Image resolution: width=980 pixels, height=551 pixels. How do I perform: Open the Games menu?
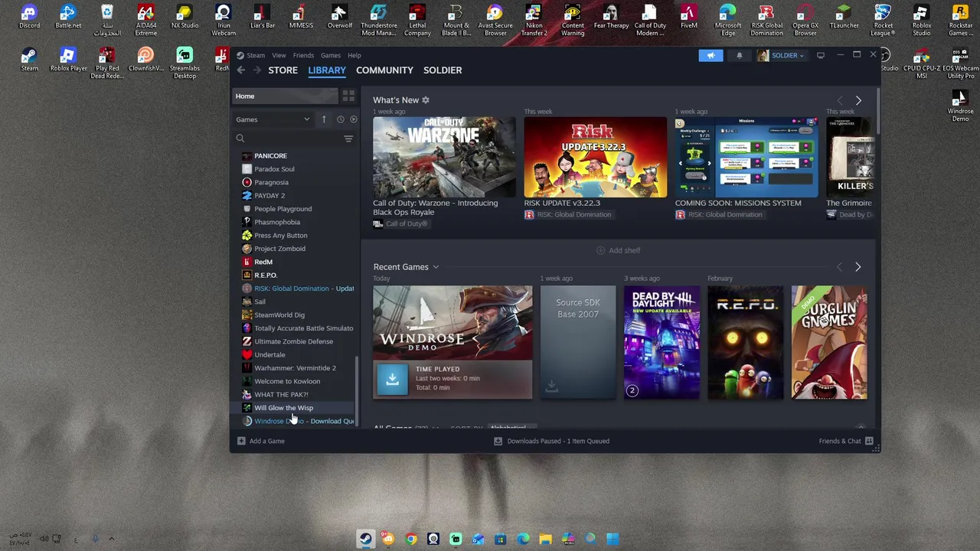click(x=331, y=55)
